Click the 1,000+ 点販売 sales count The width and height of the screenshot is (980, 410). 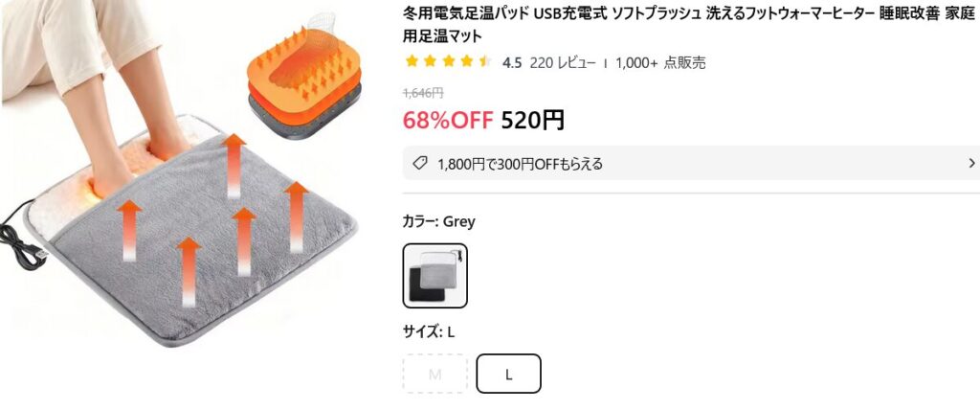(x=660, y=62)
